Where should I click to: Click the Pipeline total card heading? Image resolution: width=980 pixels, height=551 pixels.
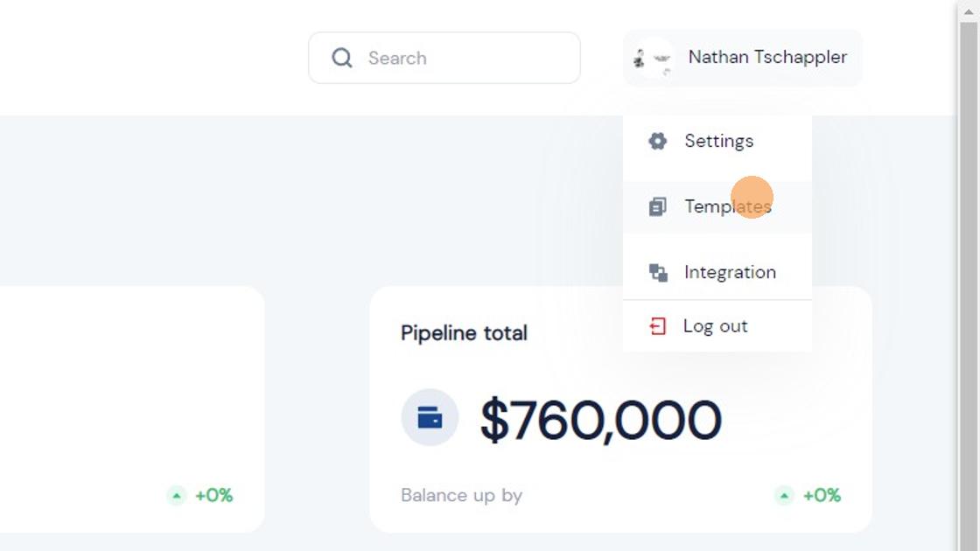pos(464,333)
